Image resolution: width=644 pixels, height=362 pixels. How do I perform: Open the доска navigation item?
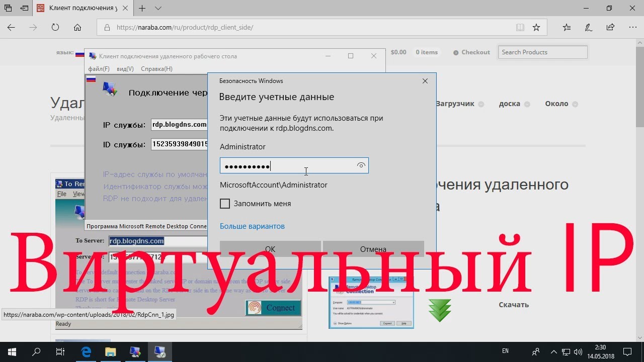(510, 104)
